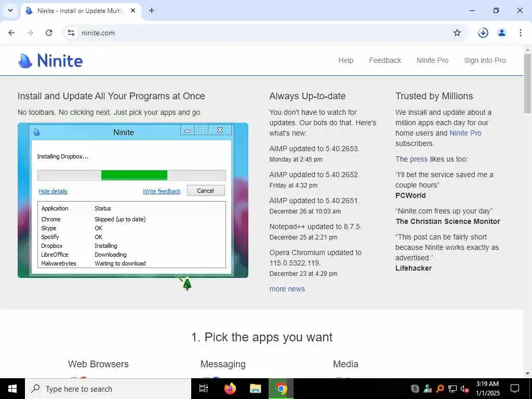Viewport: 532px width, 399px height.
Task: Open the press link
Action: (x=419, y=159)
